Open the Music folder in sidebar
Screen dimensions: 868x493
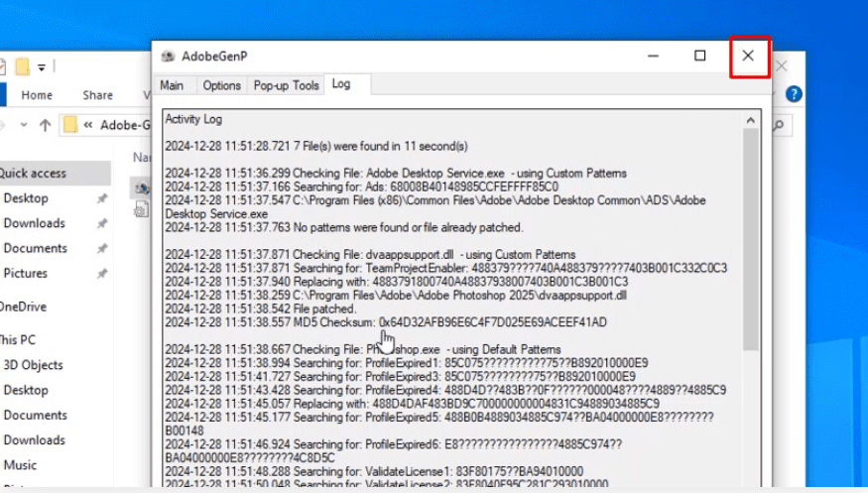tap(20, 464)
